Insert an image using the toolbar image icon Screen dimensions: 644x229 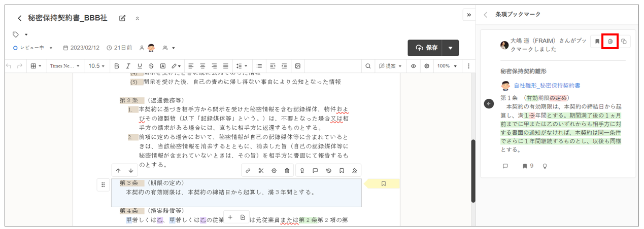(x=298, y=66)
